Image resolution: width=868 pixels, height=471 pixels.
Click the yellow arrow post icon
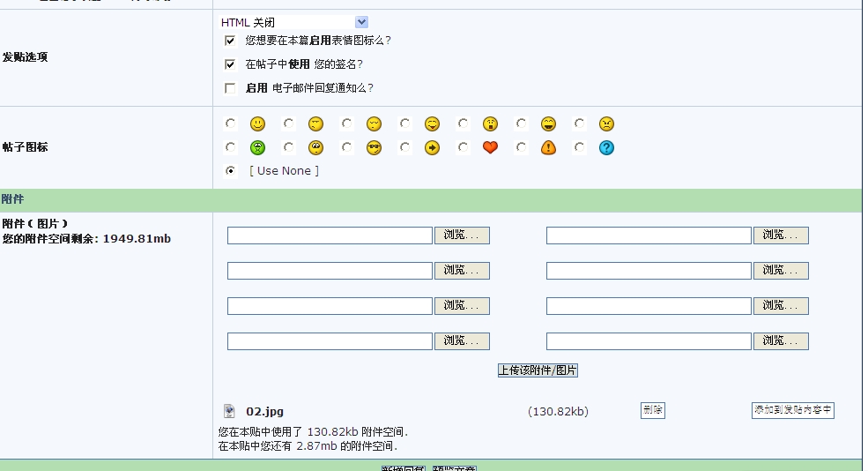[432, 148]
